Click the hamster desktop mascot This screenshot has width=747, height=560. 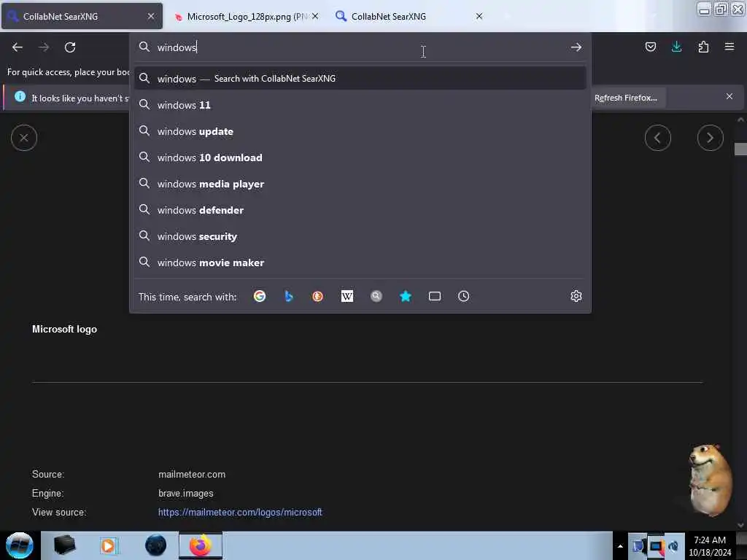pyautogui.click(x=710, y=480)
